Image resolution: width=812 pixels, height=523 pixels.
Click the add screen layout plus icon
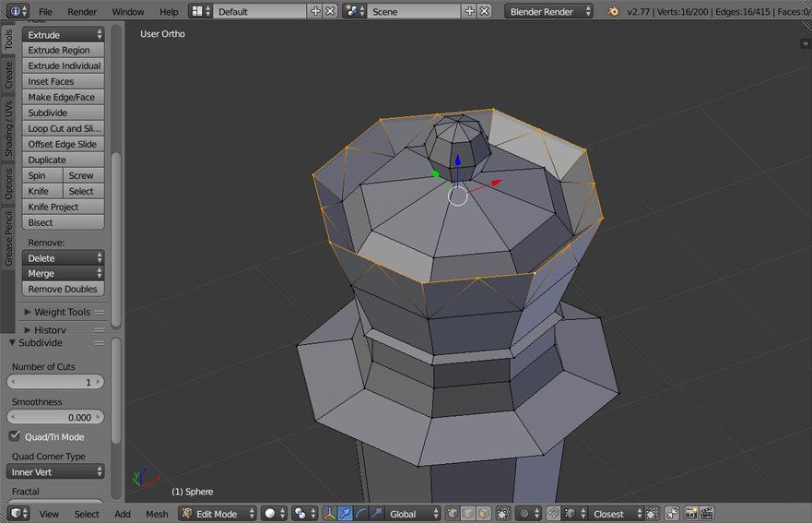(316, 11)
